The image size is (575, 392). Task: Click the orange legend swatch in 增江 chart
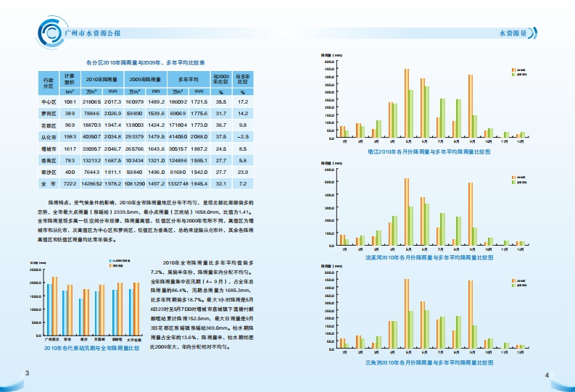point(513,70)
